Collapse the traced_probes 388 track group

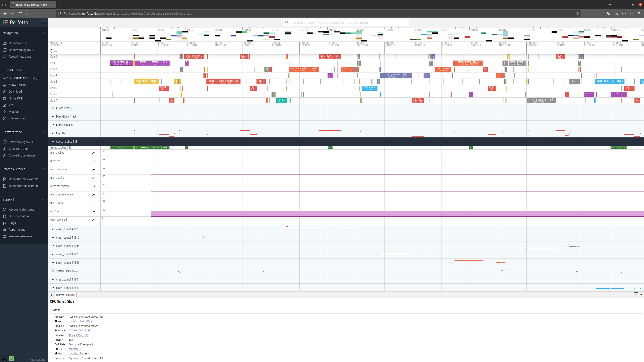[53, 142]
